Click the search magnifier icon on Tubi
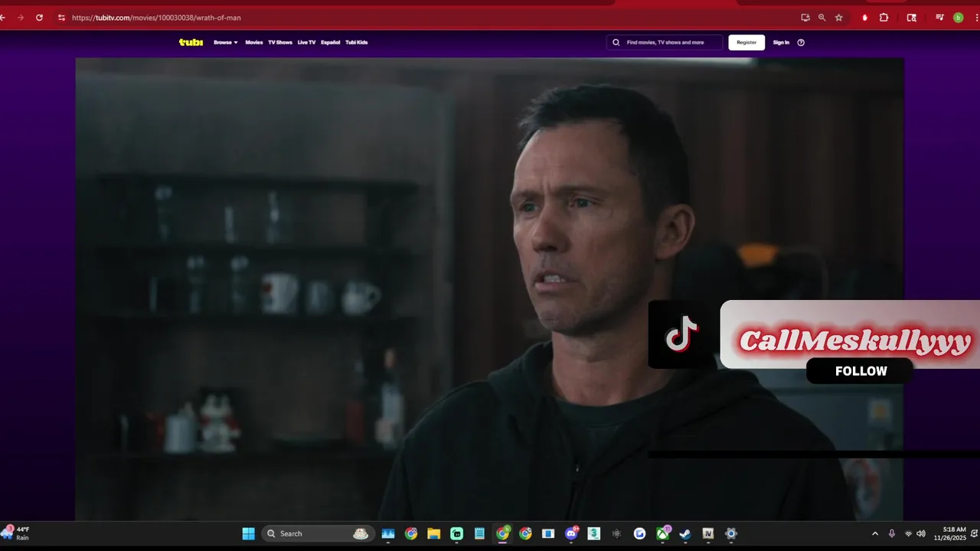 616,42
